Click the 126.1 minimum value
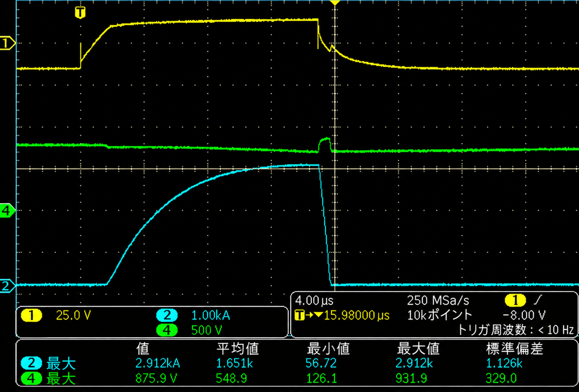This screenshot has width=579, height=392. [321, 378]
